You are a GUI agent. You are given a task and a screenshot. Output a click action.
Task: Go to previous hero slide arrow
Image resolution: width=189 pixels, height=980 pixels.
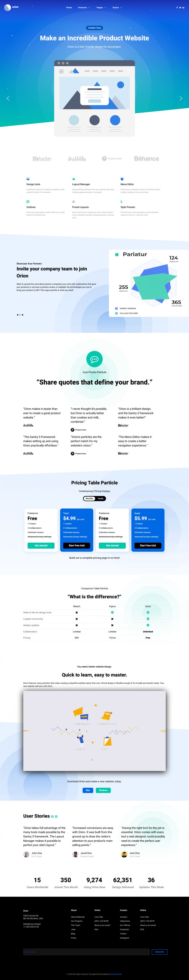click(x=8, y=98)
